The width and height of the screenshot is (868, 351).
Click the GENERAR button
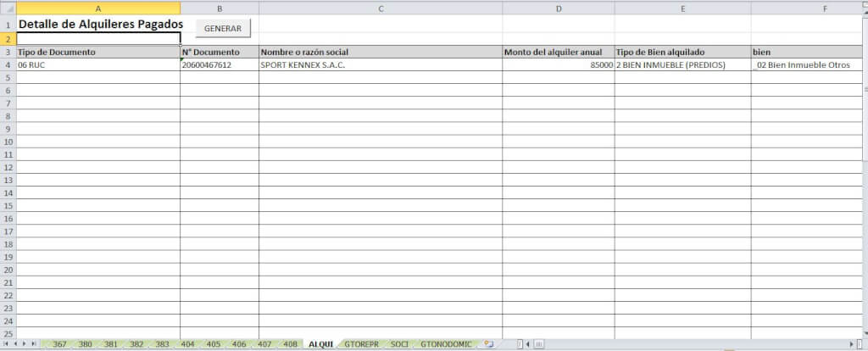[x=223, y=28]
